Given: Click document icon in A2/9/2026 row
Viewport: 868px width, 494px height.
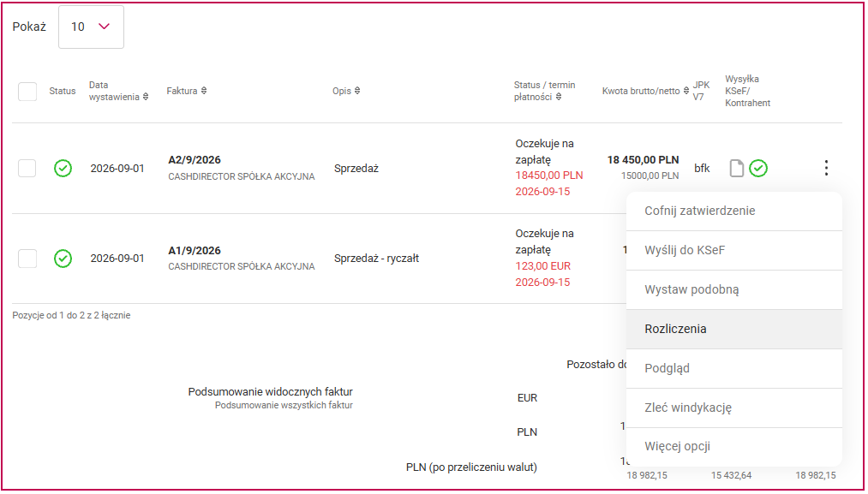Looking at the screenshot, I should click(736, 168).
